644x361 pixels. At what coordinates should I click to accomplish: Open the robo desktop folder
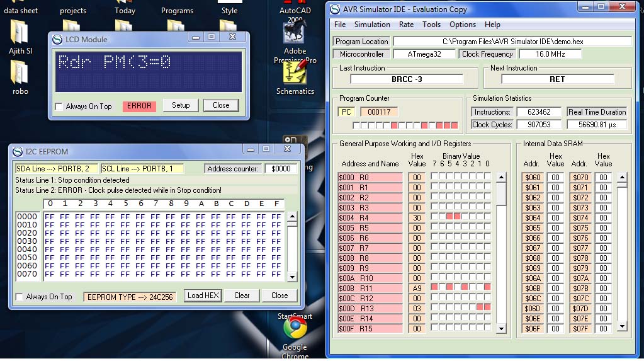click(x=20, y=77)
